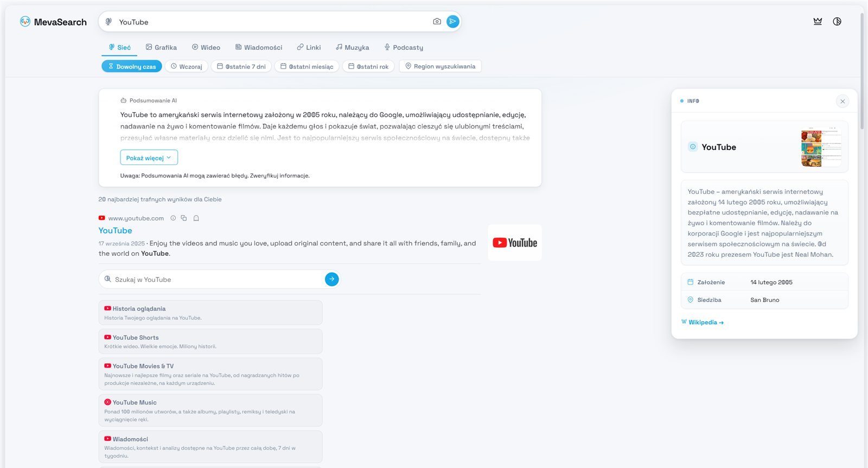Viewport: 868px width, 468px height.
Task: Filter by Ostatni miesiąc
Action: (307, 66)
